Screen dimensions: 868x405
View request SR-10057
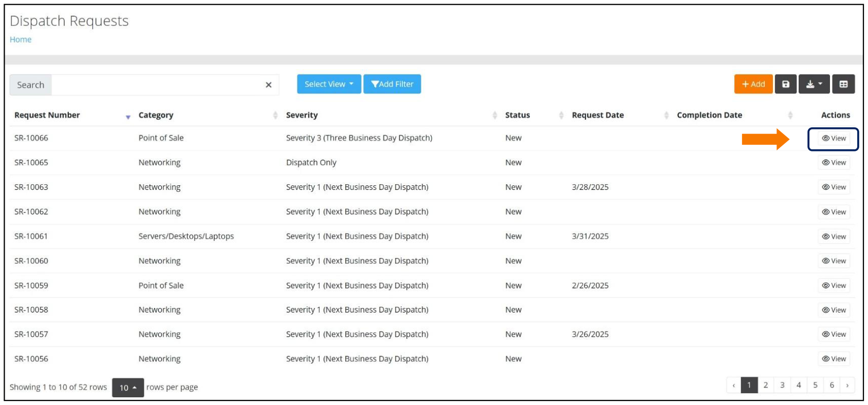point(834,334)
